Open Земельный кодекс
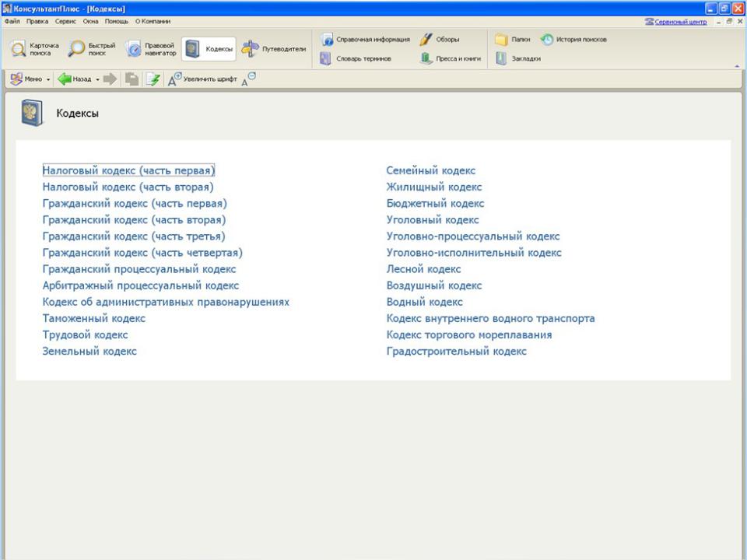Viewport: 747px width, 560px height. click(x=89, y=351)
